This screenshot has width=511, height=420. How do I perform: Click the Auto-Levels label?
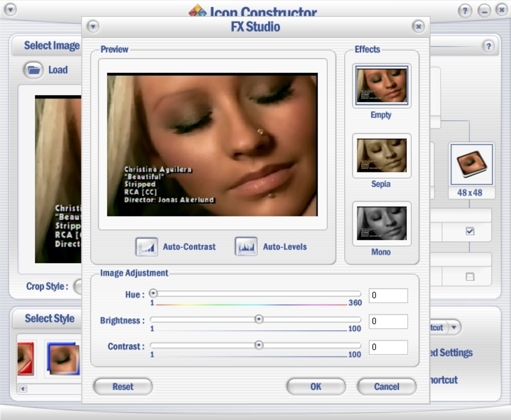click(x=285, y=247)
